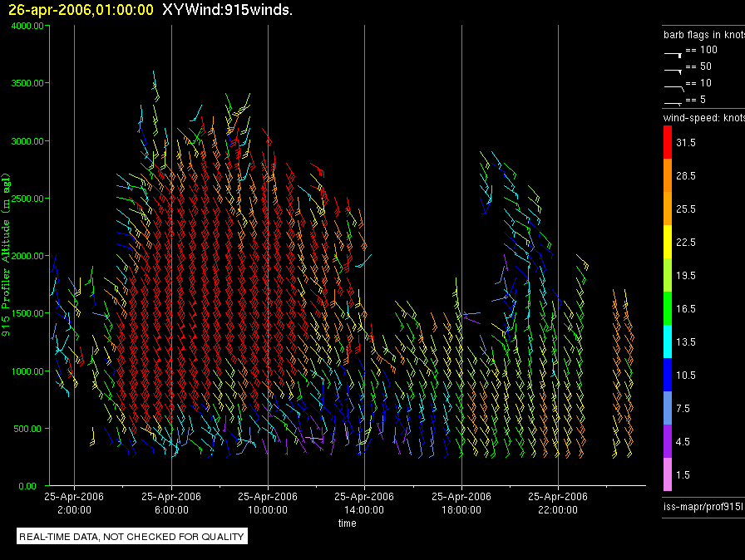Click the REAL-TIME DATA quality notice label
Image resolution: width=745 pixels, height=560 pixels.
click(x=131, y=537)
